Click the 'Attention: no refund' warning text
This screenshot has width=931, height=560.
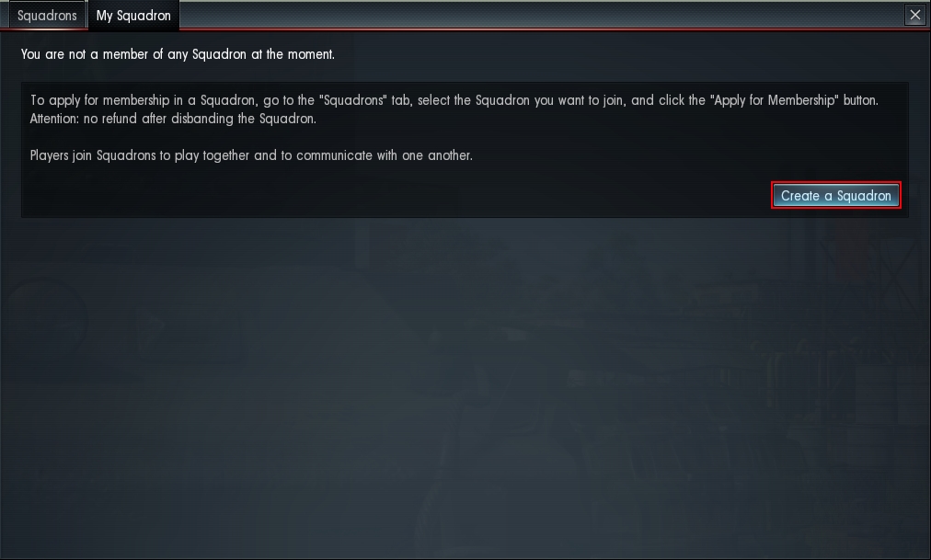[173, 119]
